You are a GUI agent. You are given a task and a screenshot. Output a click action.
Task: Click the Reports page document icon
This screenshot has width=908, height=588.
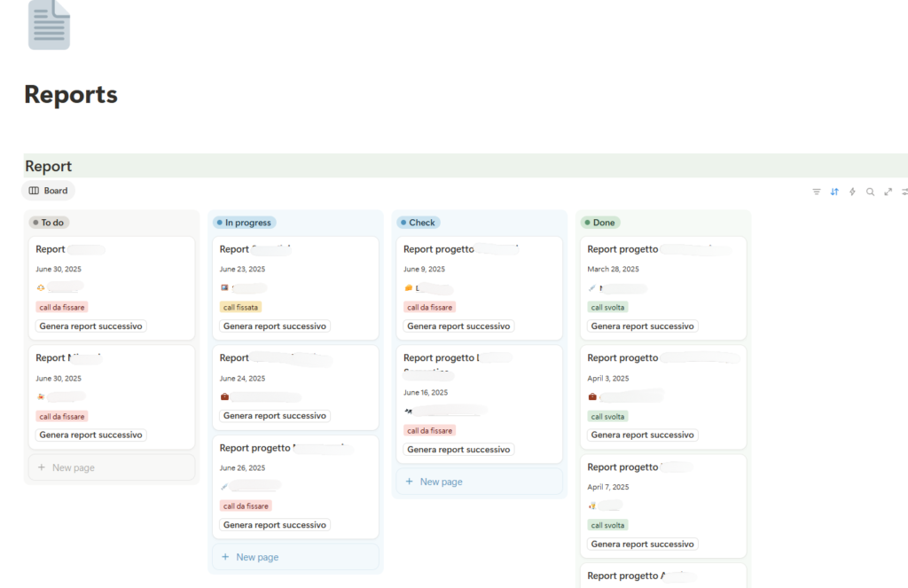[50, 25]
